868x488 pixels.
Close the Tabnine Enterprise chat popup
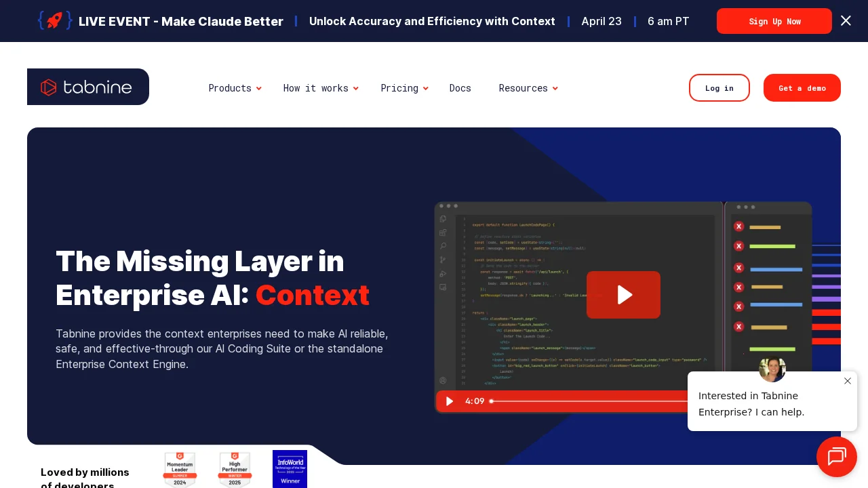[847, 381]
